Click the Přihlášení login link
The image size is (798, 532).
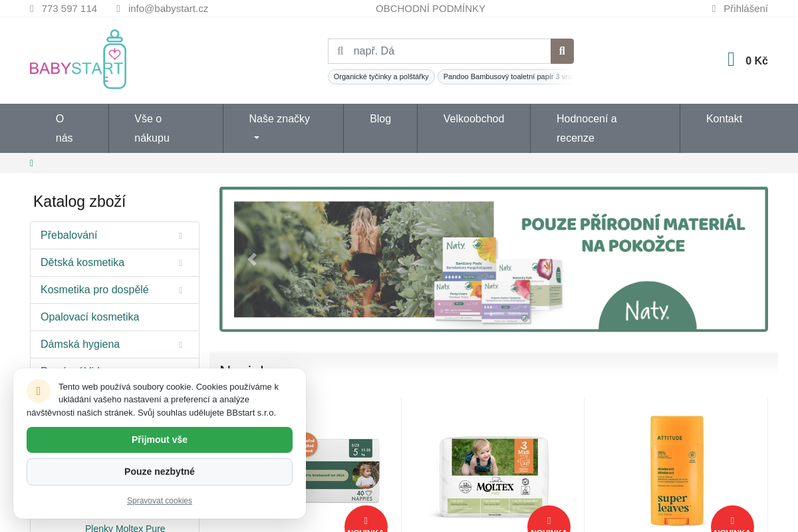pyautogui.click(x=745, y=9)
